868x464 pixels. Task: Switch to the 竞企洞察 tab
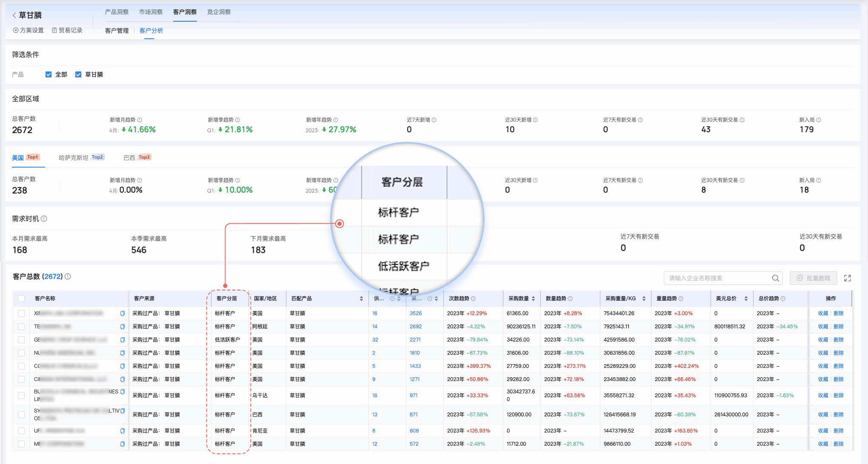(x=219, y=12)
